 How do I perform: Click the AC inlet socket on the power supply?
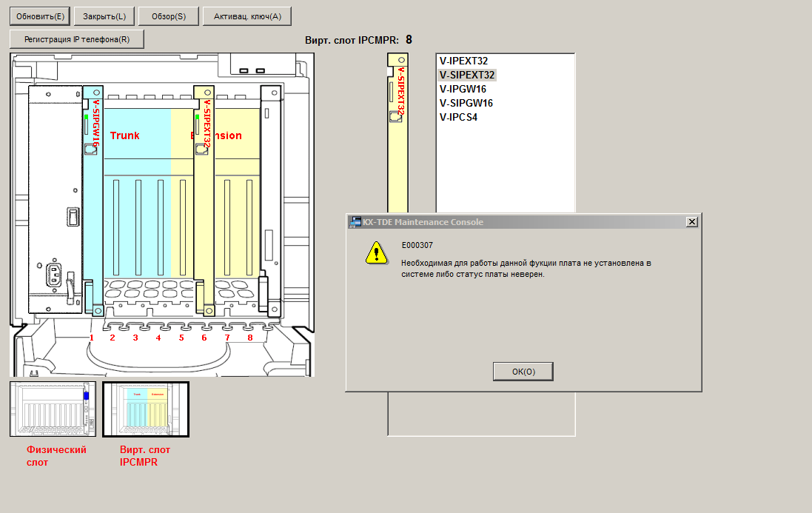pos(54,275)
